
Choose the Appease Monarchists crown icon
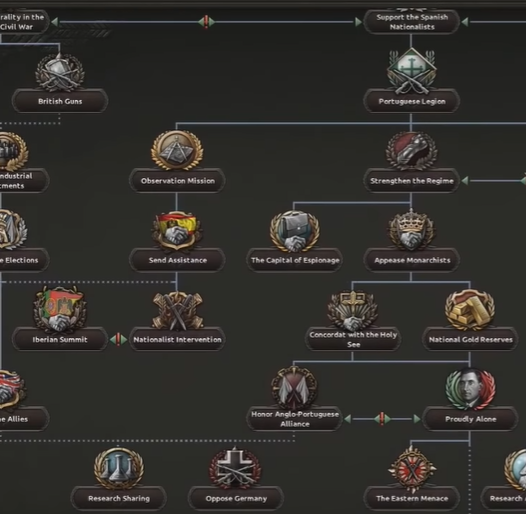411,229
